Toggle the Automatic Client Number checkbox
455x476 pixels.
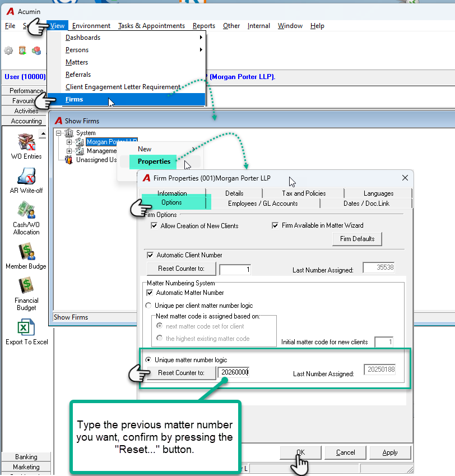pyautogui.click(x=150, y=255)
